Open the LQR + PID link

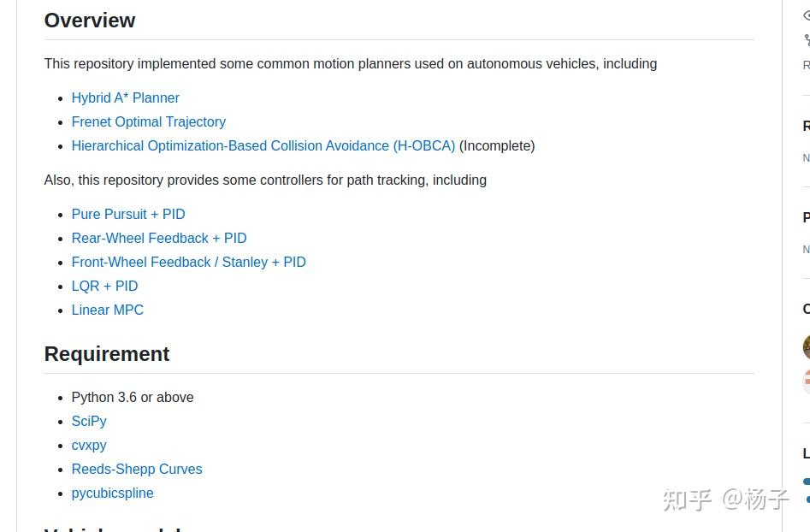pyautogui.click(x=104, y=286)
